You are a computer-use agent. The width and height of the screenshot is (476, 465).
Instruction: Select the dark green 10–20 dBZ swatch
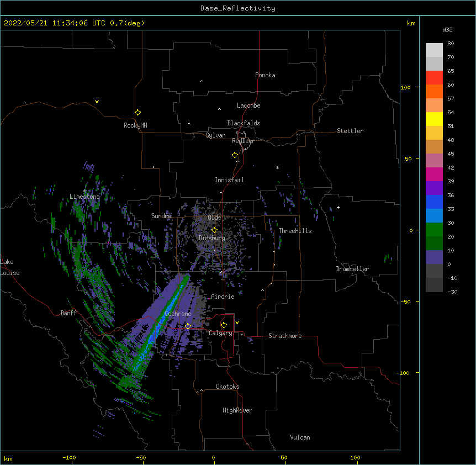434,244
